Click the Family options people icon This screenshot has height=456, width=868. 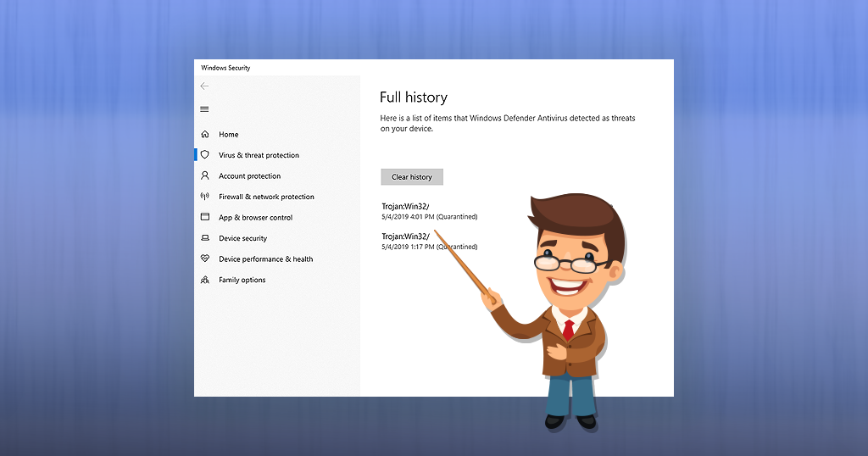click(x=204, y=280)
